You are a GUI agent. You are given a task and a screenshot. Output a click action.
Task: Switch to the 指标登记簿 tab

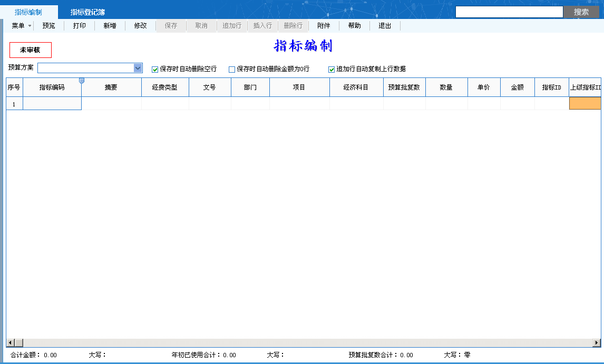[87, 12]
